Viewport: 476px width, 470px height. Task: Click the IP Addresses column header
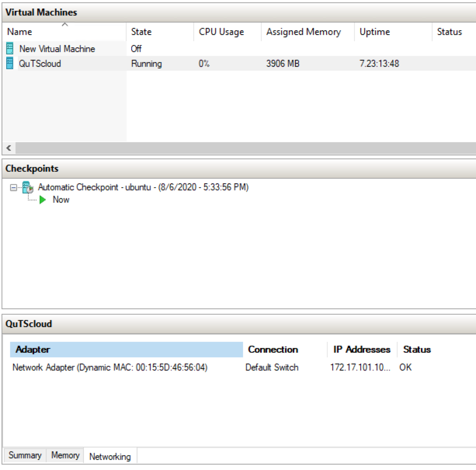point(362,350)
